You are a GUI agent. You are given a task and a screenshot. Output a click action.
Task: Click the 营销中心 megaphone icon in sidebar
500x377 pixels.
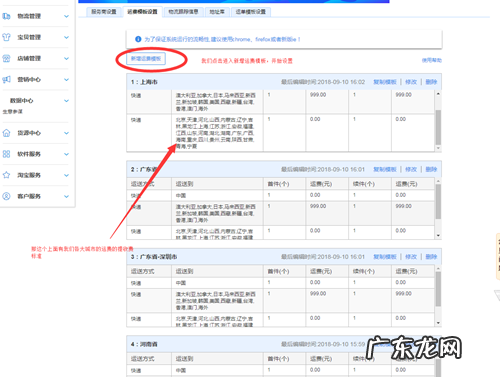pos(6,79)
